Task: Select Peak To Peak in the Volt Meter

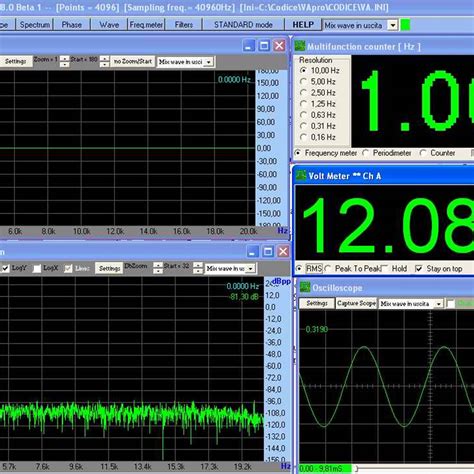Action: tap(328, 268)
